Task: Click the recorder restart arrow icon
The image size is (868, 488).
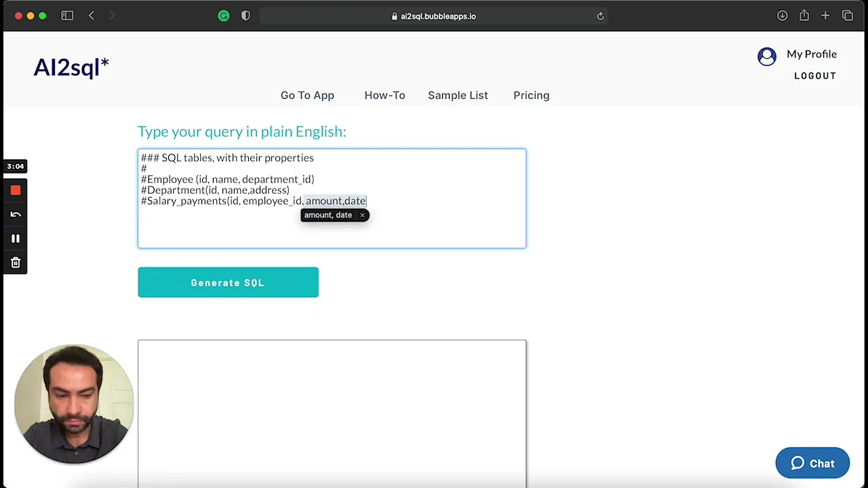Action: point(16,214)
